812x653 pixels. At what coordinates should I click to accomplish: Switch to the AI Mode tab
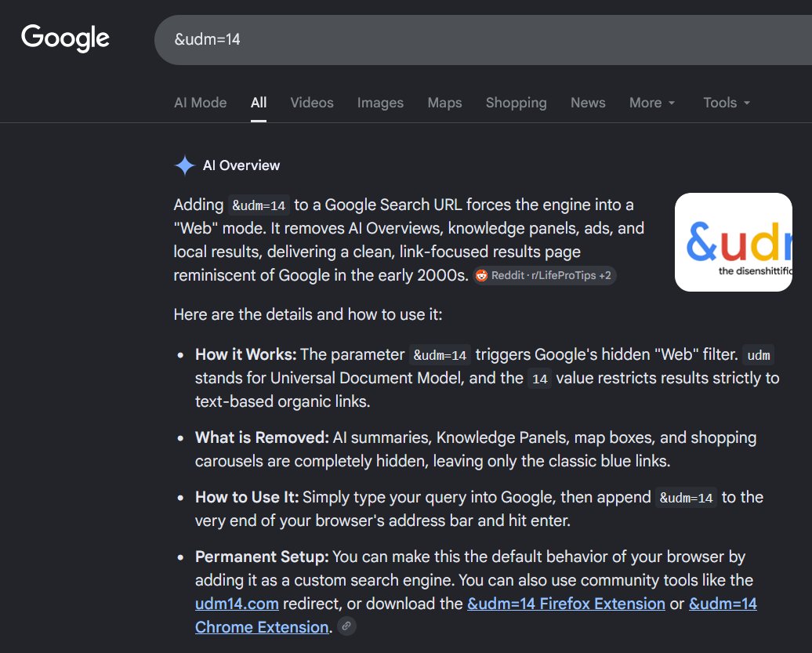[x=201, y=103]
